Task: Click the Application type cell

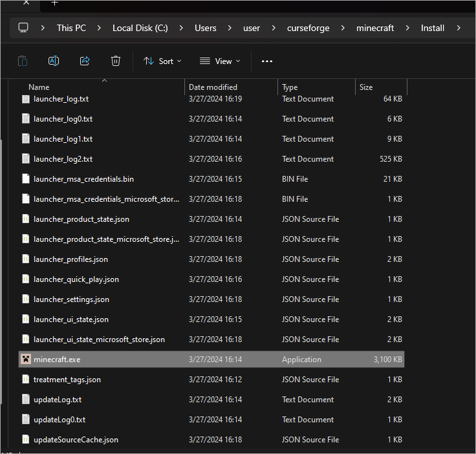Action: click(301, 360)
